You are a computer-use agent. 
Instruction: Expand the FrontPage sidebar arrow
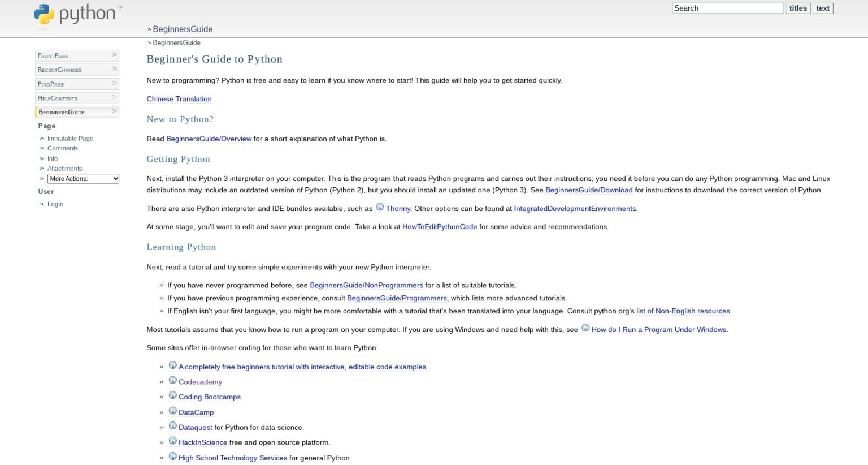tap(114, 55)
